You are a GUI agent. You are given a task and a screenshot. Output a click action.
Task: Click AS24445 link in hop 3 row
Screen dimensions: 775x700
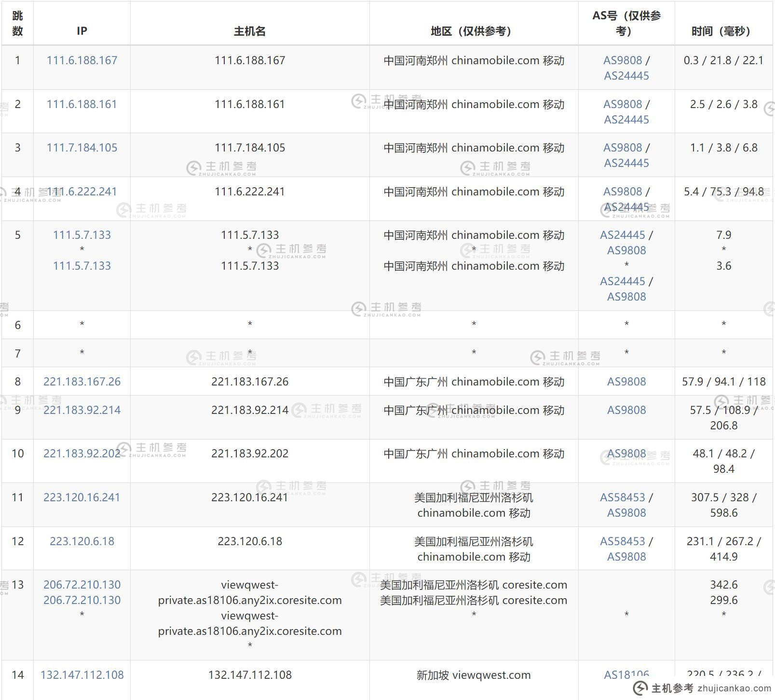coord(626,163)
